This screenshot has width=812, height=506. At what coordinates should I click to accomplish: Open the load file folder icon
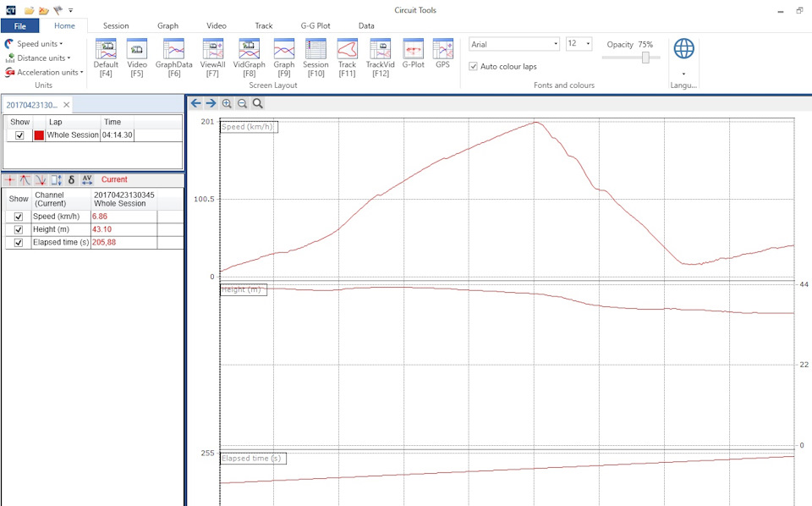click(30, 10)
